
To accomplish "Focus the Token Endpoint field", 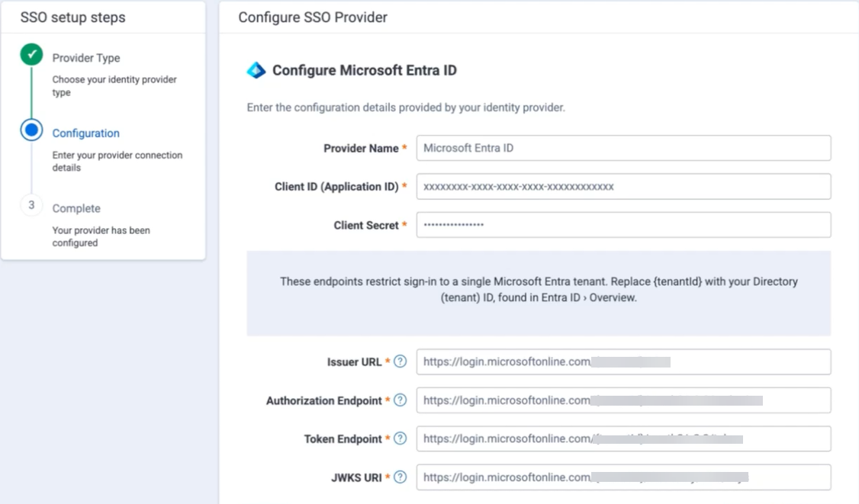I will 623,439.
